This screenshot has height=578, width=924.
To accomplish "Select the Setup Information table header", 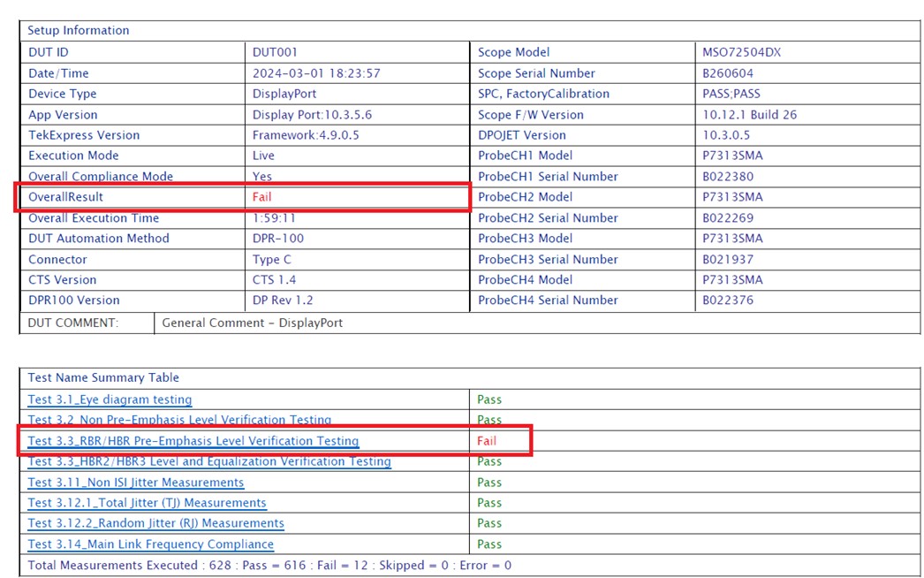I will click(x=78, y=30).
